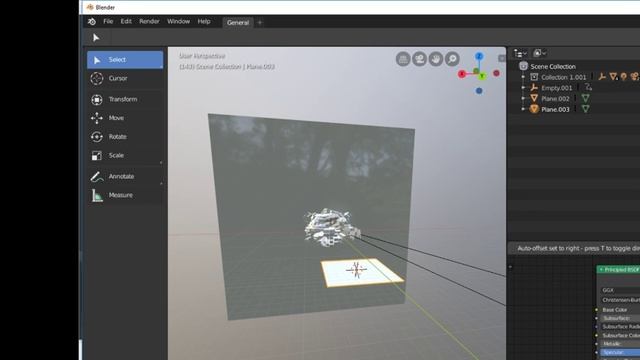
Task: Open the Blender logo application menu
Action: [92, 22]
